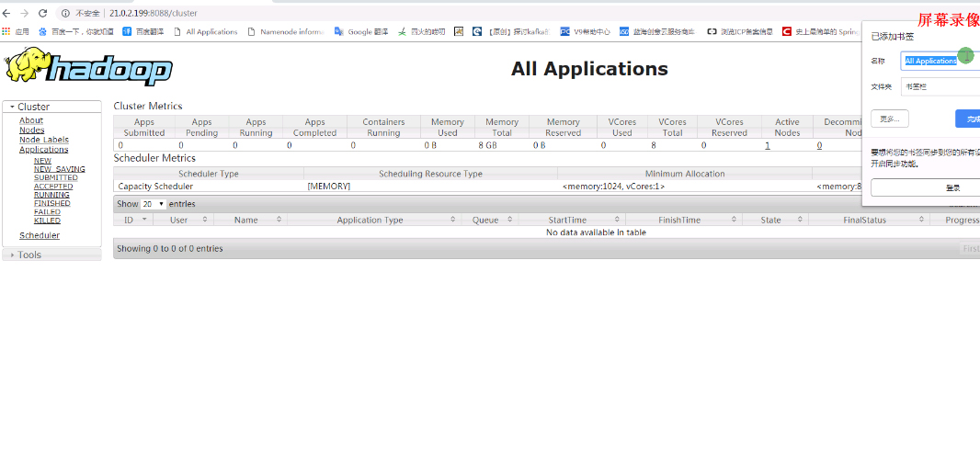
Task: Go to Node Labels in sidebar
Action: click(44, 140)
